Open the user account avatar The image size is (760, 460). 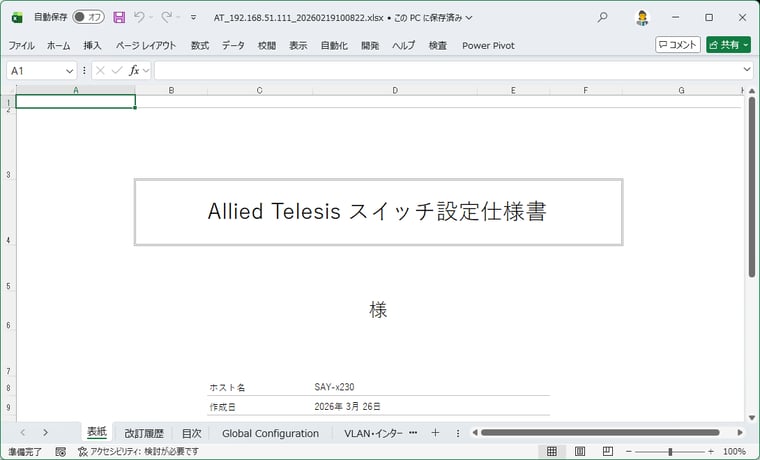tap(642, 17)
